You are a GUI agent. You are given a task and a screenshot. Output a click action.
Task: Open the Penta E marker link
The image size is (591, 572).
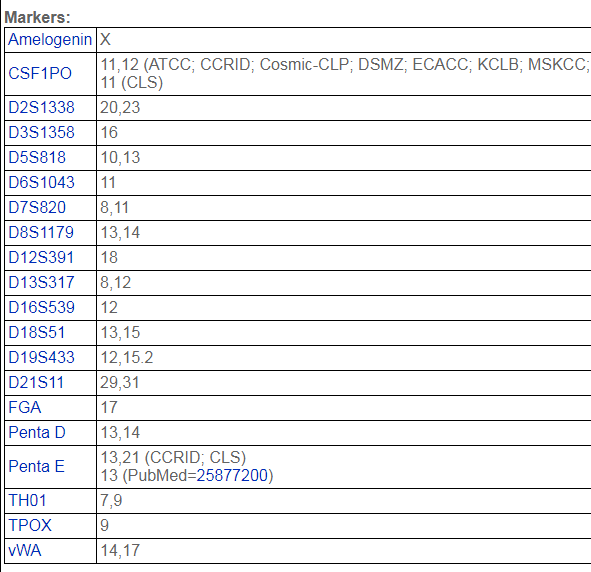pos(37,466)
